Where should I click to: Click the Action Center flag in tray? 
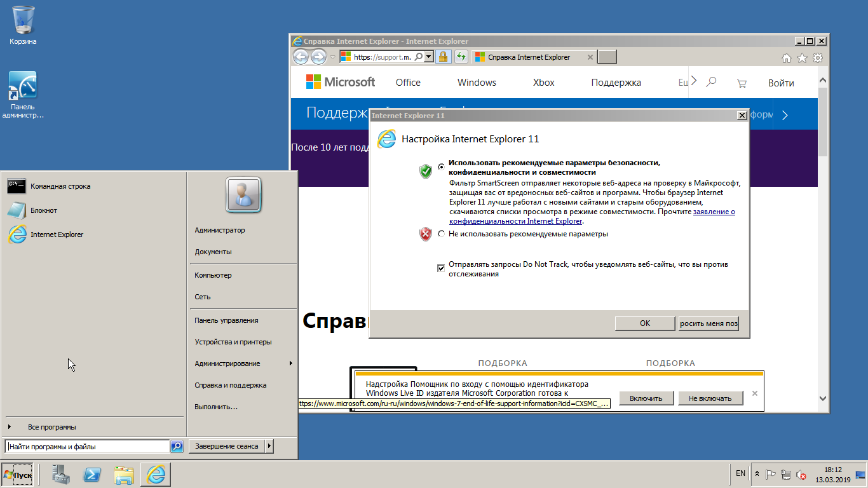tap(771, 475)
